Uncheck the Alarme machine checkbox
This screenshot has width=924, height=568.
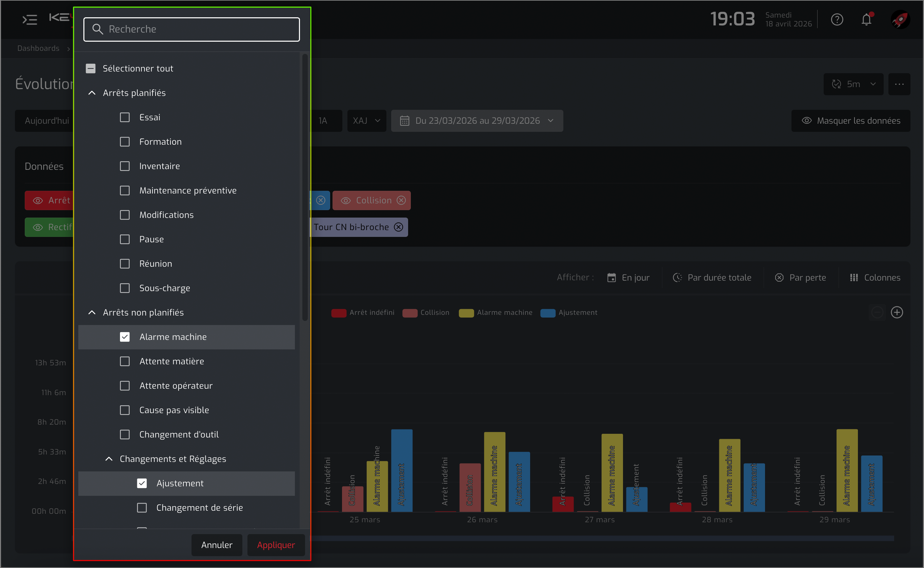click(x=125, y=337)
